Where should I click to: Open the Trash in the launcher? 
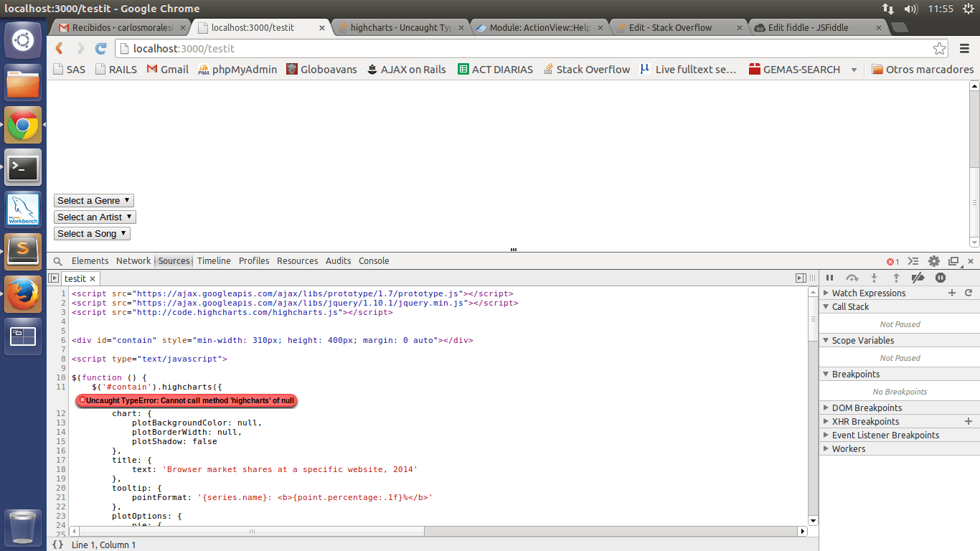23,527
